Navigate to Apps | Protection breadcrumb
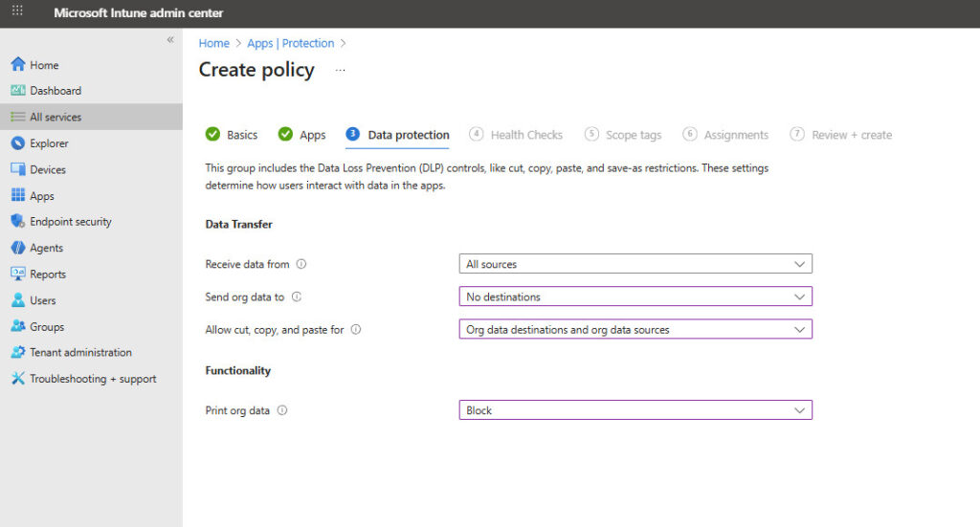 pyautogui.click(x=290, y=43)
